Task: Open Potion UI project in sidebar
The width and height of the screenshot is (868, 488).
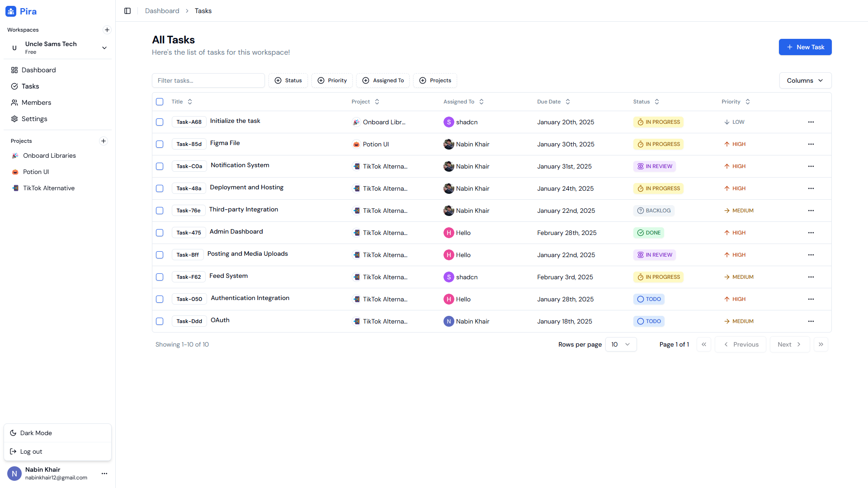Action: (x=58, y=172)
